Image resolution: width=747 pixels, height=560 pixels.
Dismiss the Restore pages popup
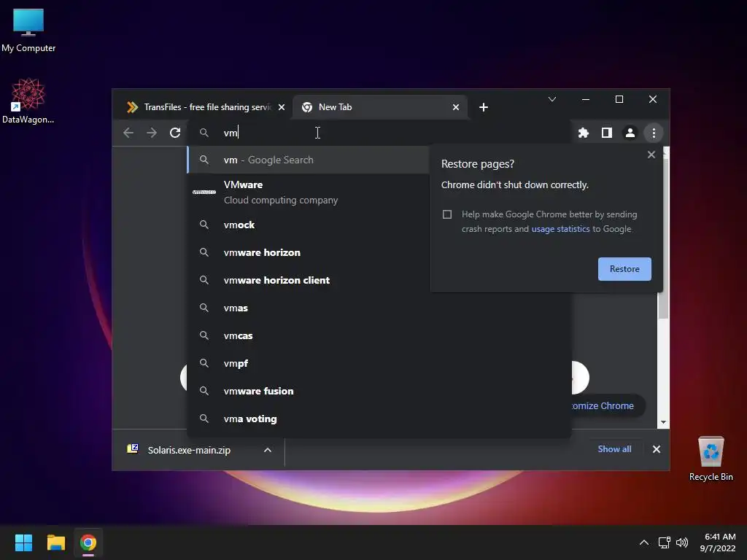click(x=651, y=155)
